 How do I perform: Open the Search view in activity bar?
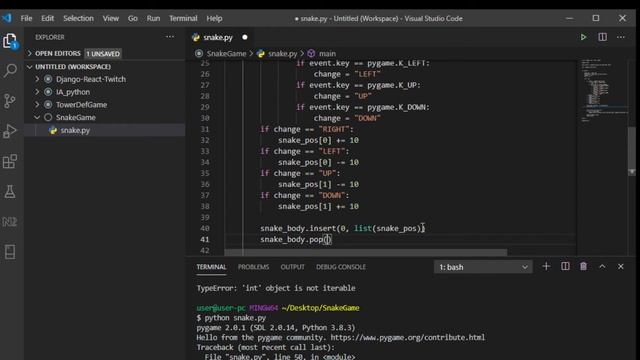point(10,70)
